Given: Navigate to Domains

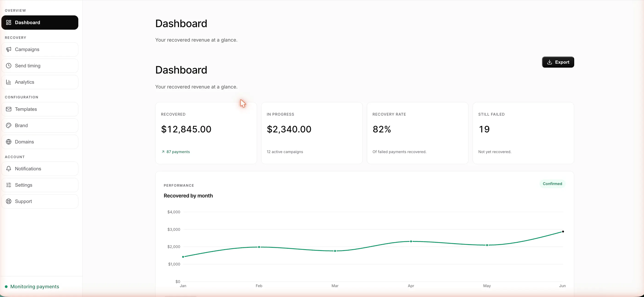Looking at the screenshot, I should tap(40, 142).
